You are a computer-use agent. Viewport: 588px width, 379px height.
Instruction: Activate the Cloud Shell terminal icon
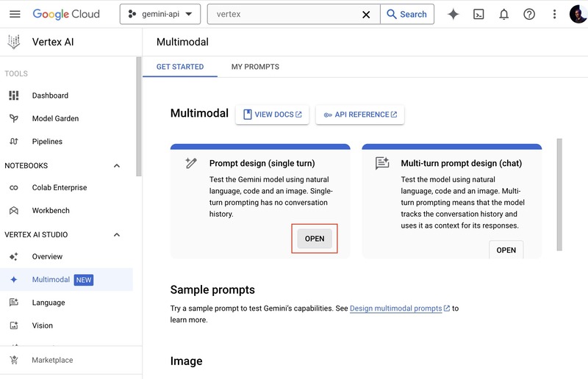pyautogui.click(x=478, y=14)
